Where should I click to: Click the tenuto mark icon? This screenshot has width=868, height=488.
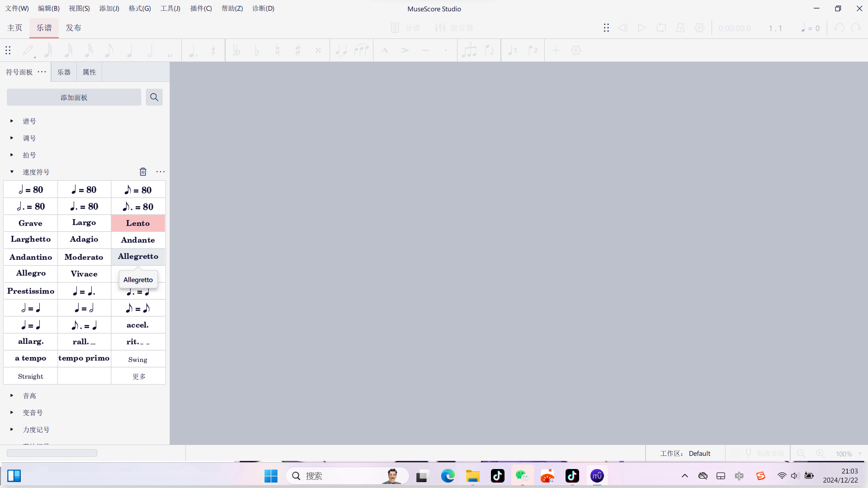426,51
